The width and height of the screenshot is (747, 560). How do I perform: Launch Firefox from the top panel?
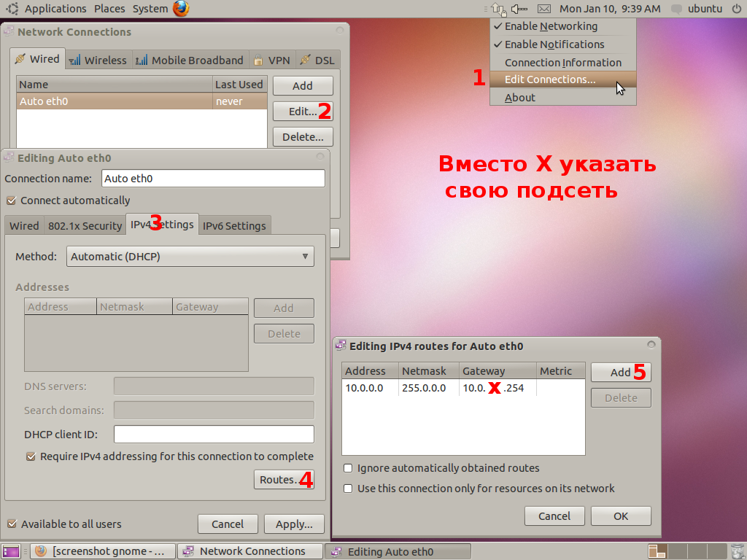(181, 9)
